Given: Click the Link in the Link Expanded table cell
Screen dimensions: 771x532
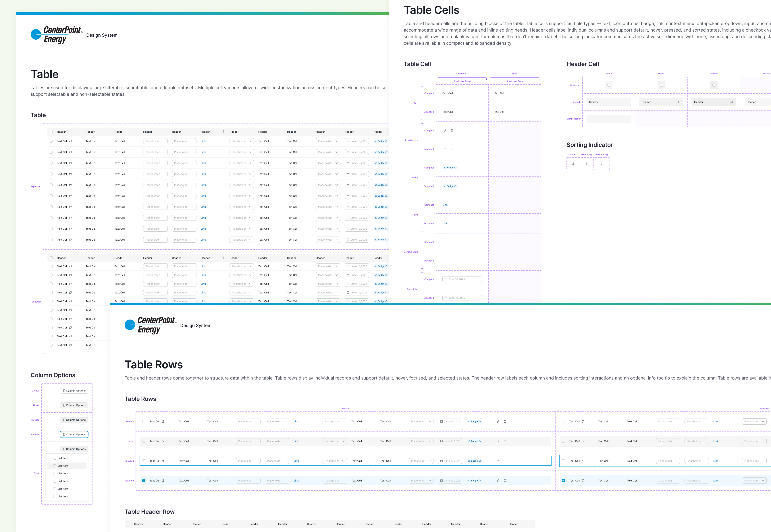Looking at the screenshot, I should click(x=445, y=224).
